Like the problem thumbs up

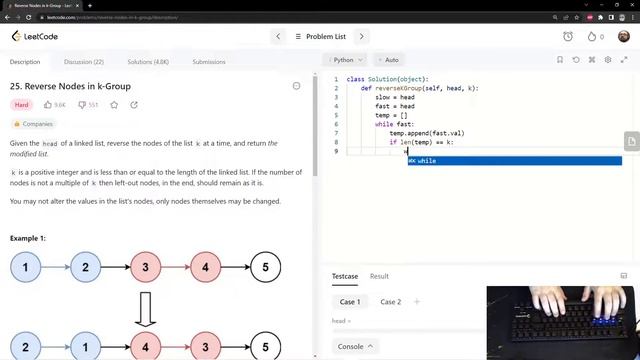tap(48, 105)
